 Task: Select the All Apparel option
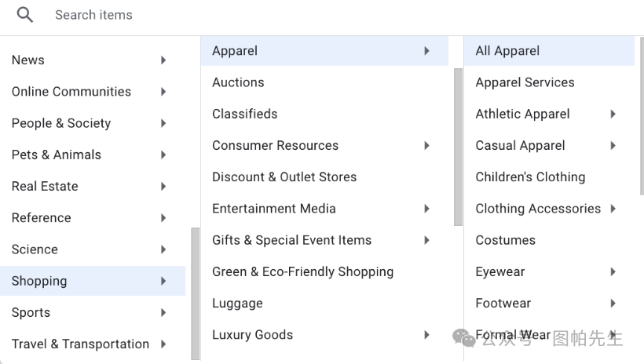(x=507, y=51)
